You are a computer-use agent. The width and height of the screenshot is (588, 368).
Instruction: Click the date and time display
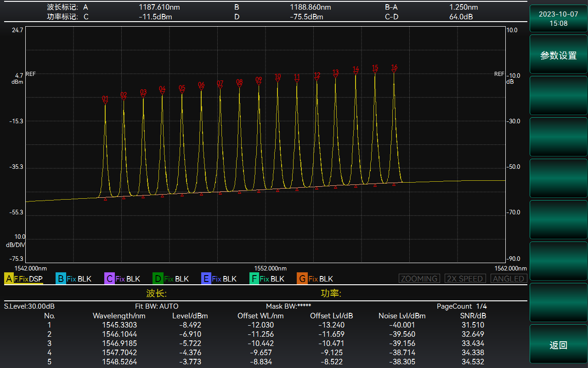click(x=558, y=19)
